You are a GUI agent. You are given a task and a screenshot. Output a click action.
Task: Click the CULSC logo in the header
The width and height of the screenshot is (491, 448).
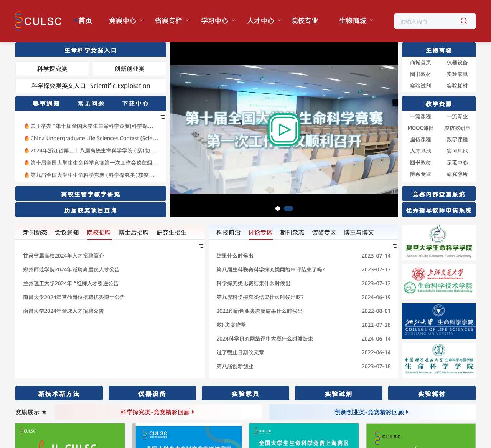[x=38, y=21]
